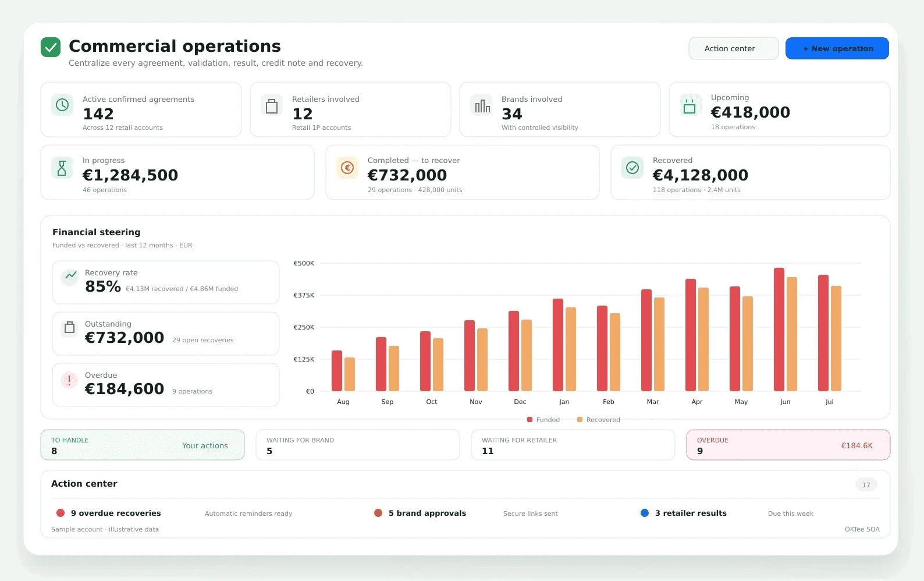Click the clock icon on Active confirmed agreements

click(x=62, y=105)
